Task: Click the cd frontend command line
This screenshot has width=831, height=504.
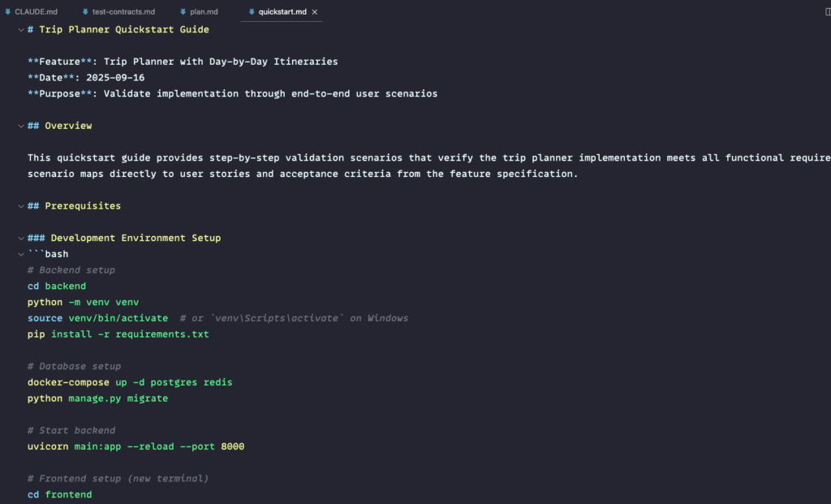Action: (59, 495)
